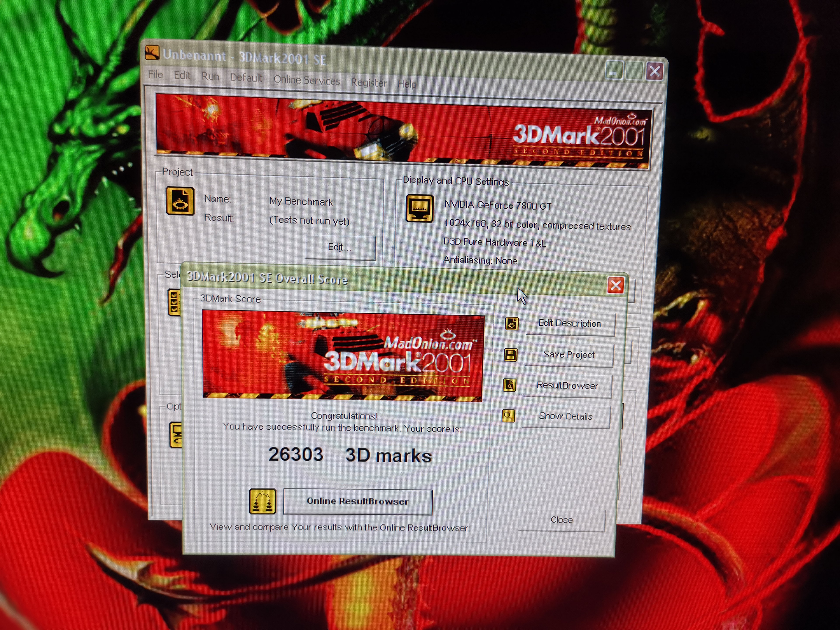Close the Overall Score dialog with red X
This screenshot has width=840, height=630.
(x=615, y=285)
